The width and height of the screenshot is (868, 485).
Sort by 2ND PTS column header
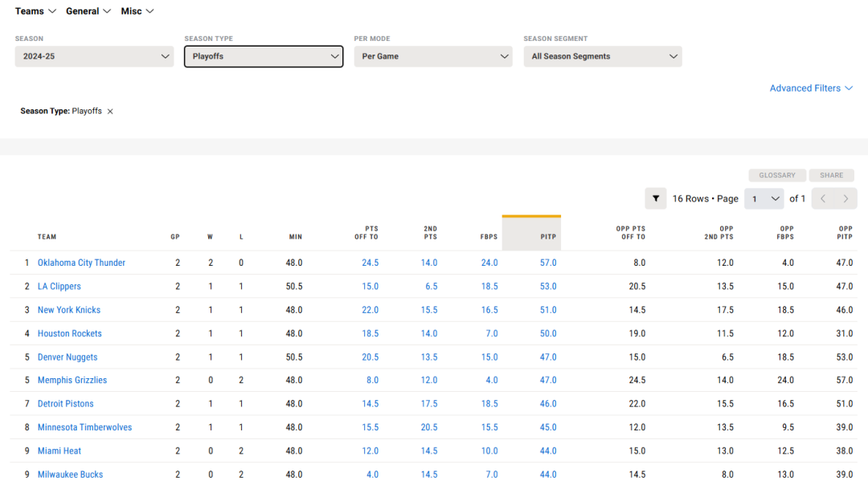430,233
